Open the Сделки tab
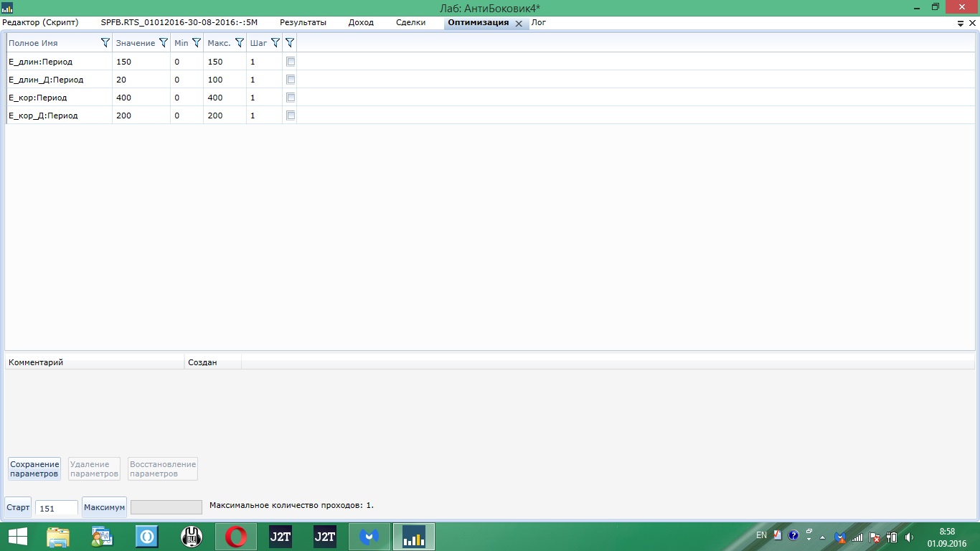Screen dimensions: 980x551 point(410,22)
